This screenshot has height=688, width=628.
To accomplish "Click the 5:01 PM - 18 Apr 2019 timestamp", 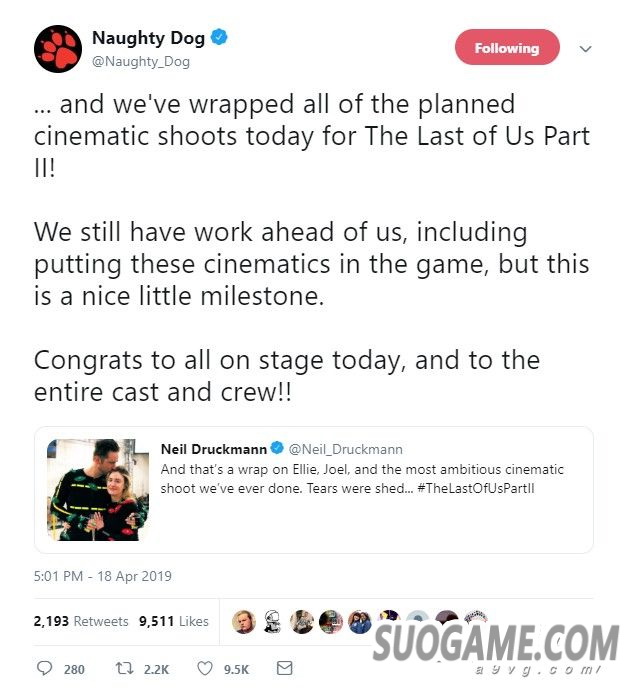I will [x=103, y=576].
